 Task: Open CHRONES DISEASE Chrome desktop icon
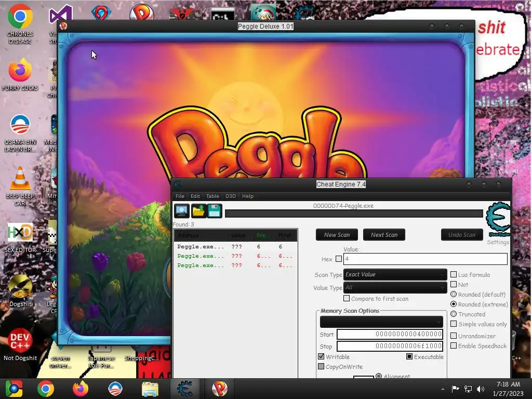tap(20, 24)
